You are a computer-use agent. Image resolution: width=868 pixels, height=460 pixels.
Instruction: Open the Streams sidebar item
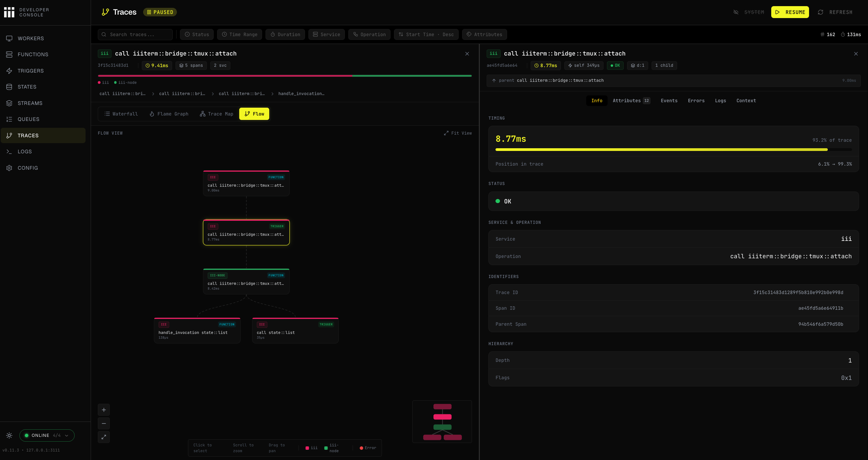[43, 103]
